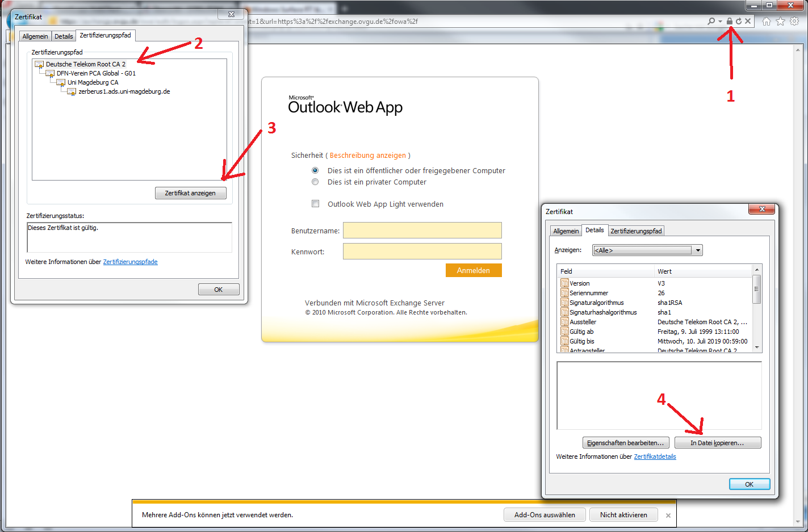Click the search magnifier in address bar

(711, 21)
